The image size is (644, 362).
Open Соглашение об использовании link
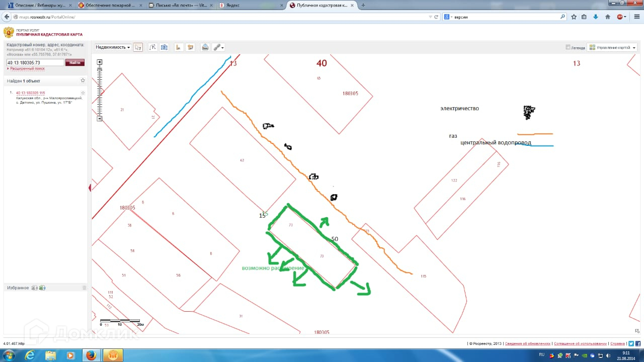point(580,344)
